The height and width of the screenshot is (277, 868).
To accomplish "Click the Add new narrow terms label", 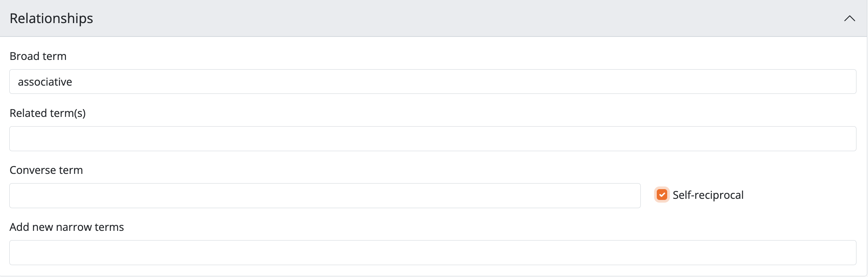I will point(67,227).
